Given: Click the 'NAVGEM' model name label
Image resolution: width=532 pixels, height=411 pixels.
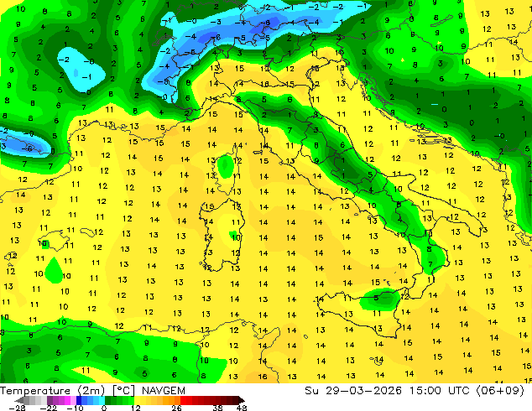Looking at the screenshot, I should [x=164, y=391].
